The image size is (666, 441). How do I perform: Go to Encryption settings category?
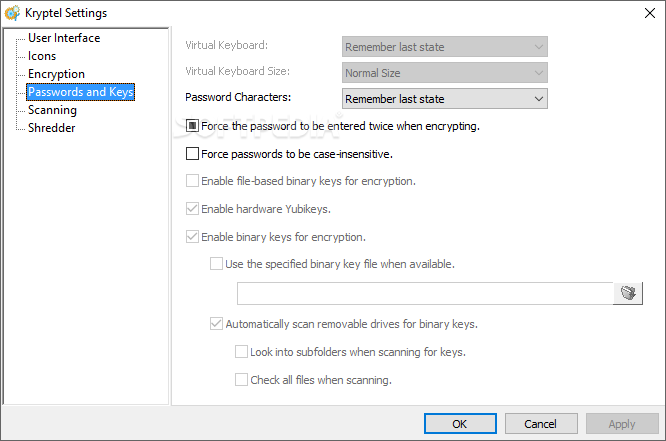click(56, 74)
